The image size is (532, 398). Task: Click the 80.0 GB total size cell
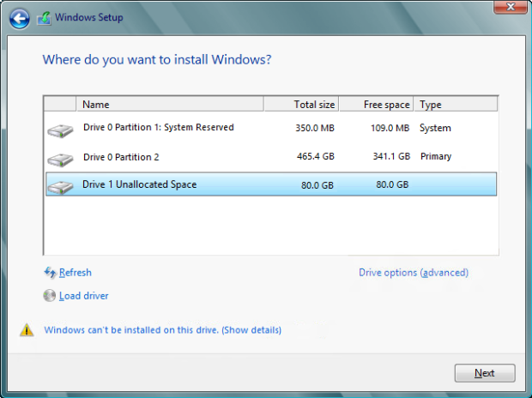click(317, 185)
